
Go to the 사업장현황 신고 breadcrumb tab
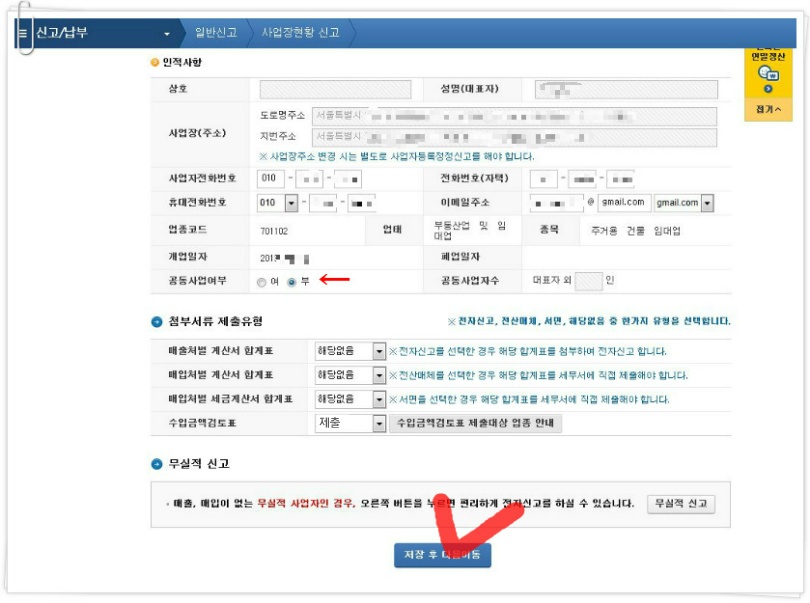click(x=301, y=33)
